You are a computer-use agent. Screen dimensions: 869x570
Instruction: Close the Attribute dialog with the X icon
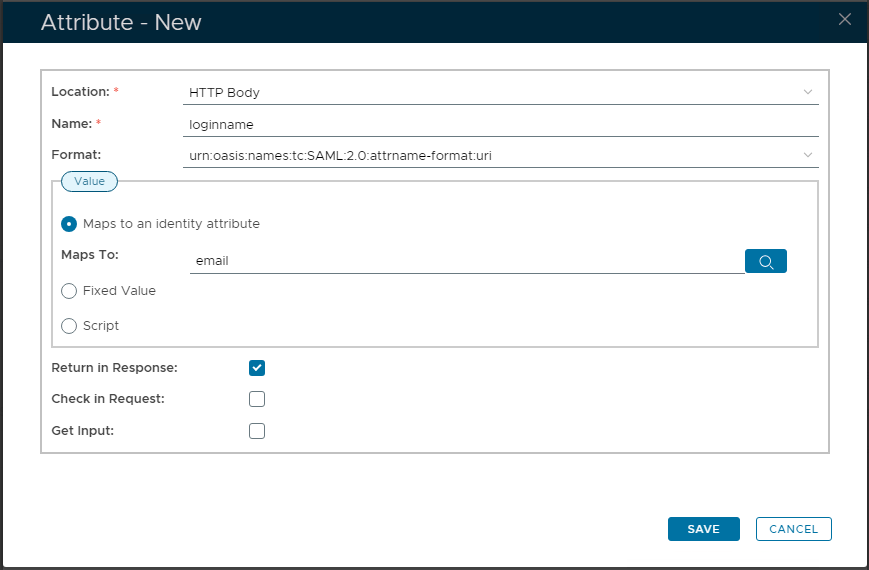tap(845, 19)
